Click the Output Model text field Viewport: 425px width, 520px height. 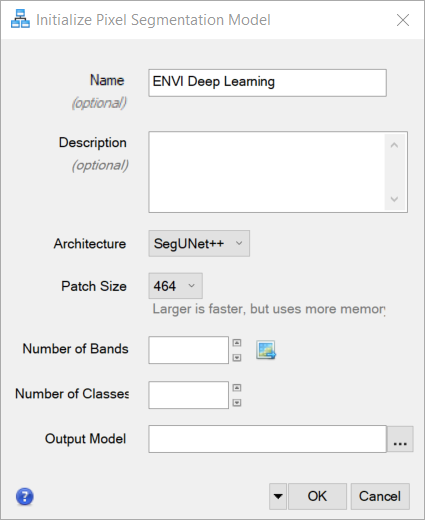pyautogui.click(x=267, y=439)
